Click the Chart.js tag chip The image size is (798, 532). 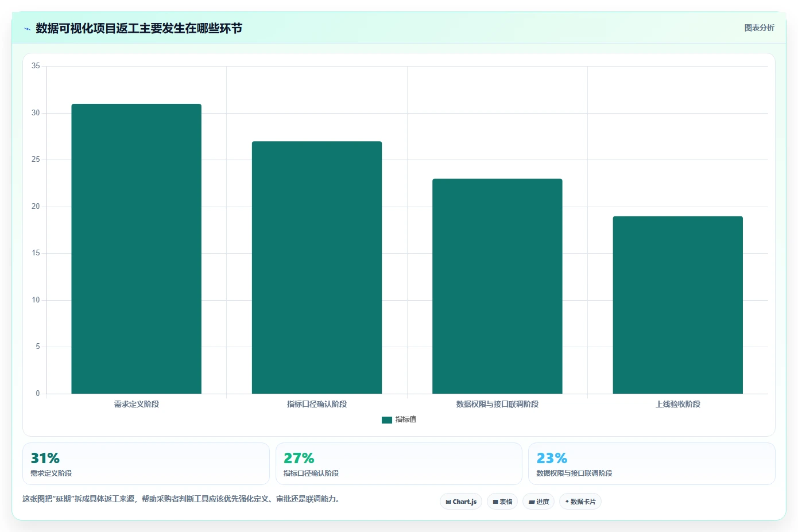coord(461,502)
